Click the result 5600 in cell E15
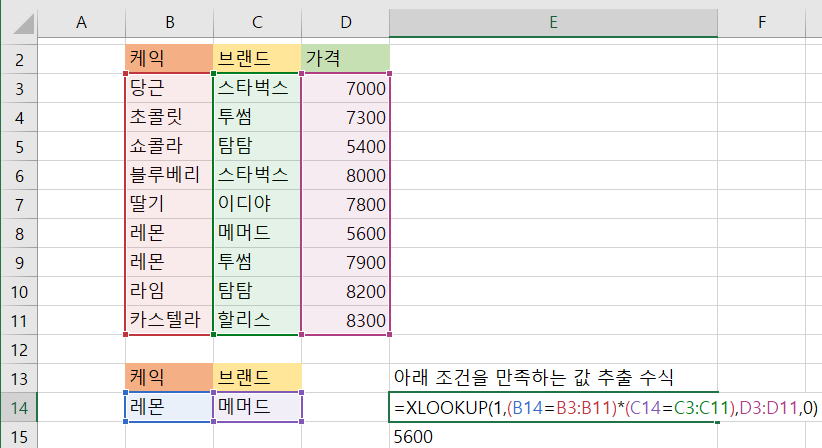 coord(553,436)
